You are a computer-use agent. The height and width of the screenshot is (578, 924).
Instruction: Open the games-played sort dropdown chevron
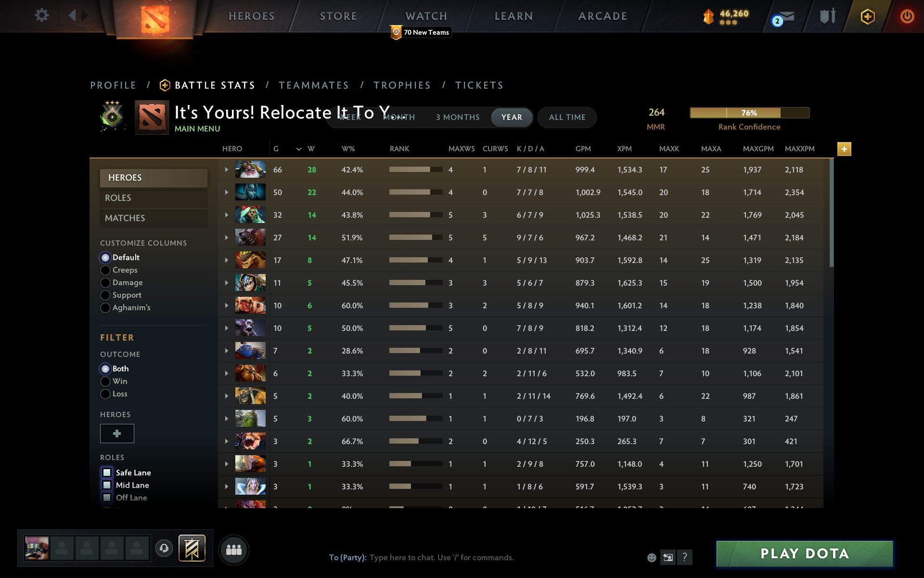298,149
